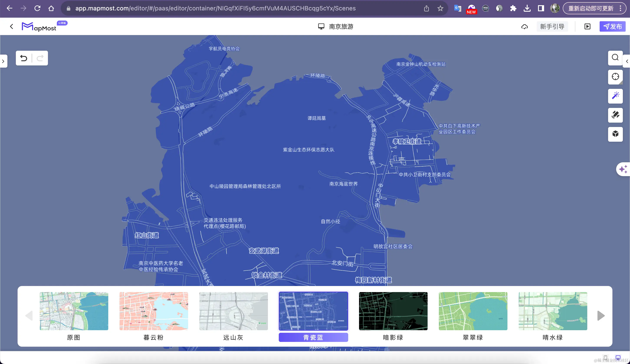Select the 暗影绿 style thumbnail
The height and width of the screenshot is (364, 630).
click(393, 311)
